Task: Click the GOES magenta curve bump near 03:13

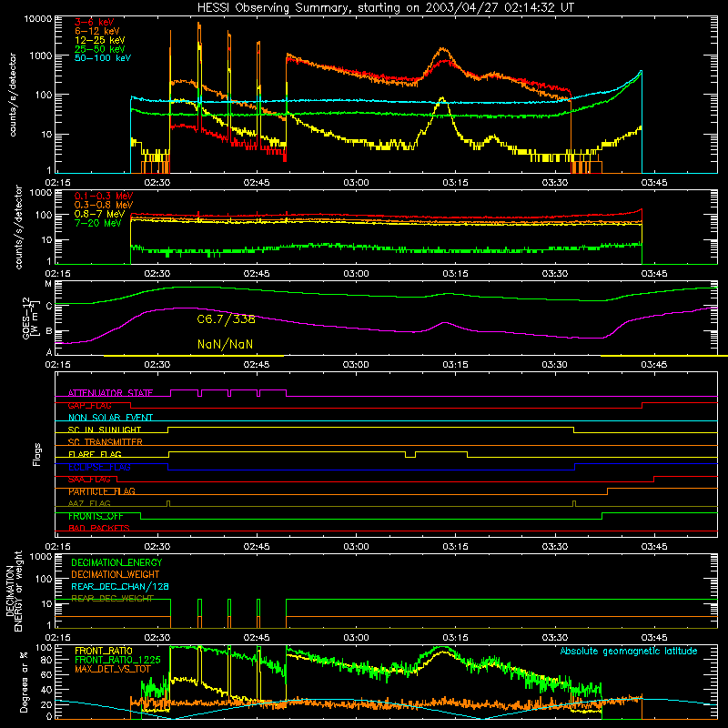Action: pyautogui.click(x=445, y=323)
